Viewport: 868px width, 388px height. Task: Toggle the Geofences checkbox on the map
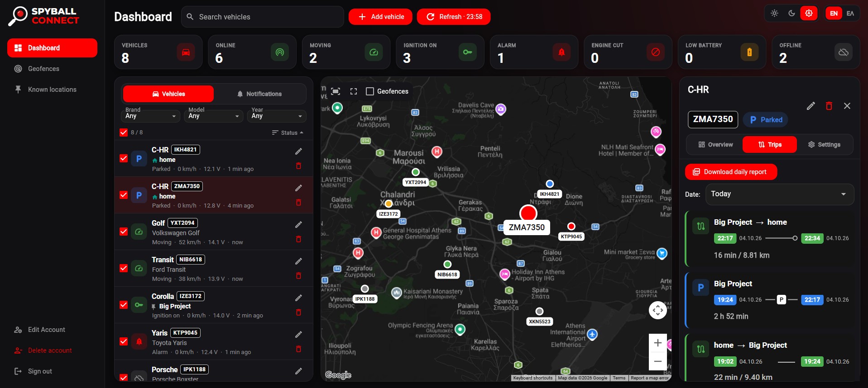click(x=370, y=91)
